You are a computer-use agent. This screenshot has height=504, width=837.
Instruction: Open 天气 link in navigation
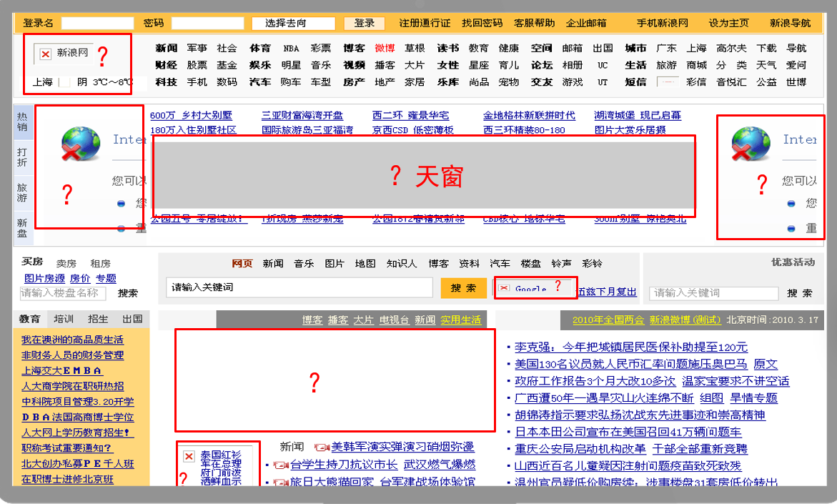(766, 65)
